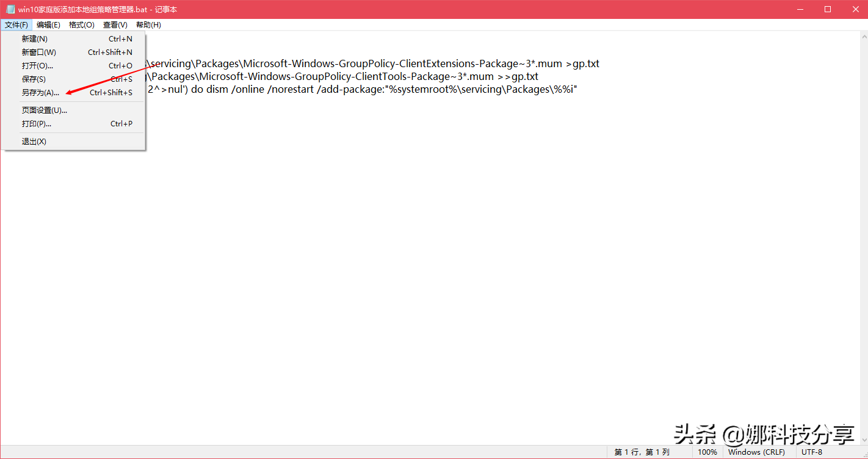Select 打印(P)... menu entry
Image resolution: width=868 pixels, height=459 pixels.
tap(73, 124)
